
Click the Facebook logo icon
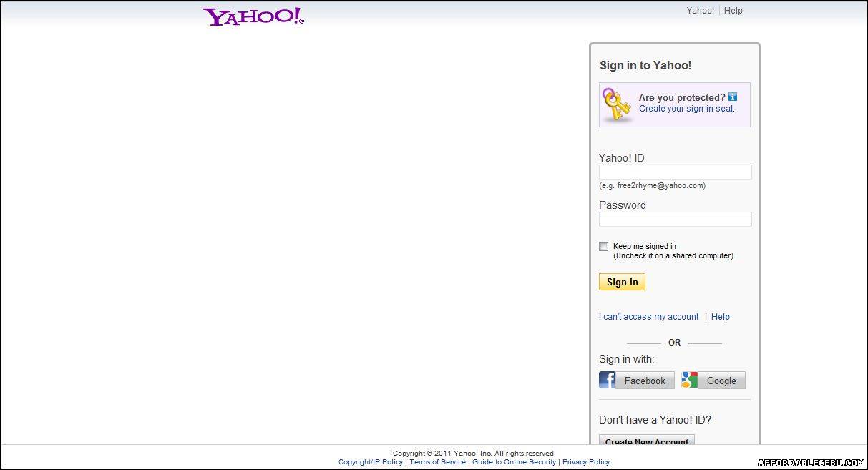click(x=608, y=380)
